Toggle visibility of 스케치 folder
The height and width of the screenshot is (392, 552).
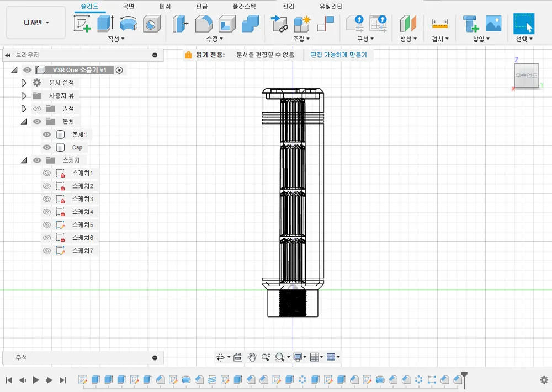pos(37,160)
